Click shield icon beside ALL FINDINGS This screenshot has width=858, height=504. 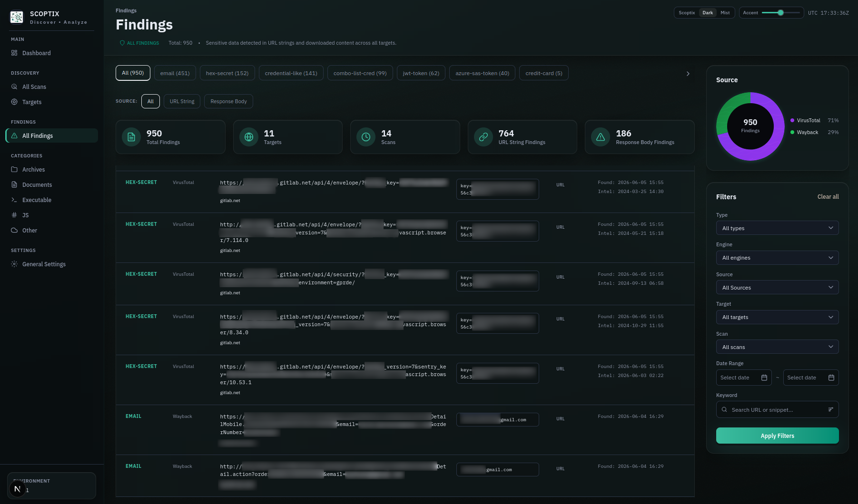coord(122,43)
